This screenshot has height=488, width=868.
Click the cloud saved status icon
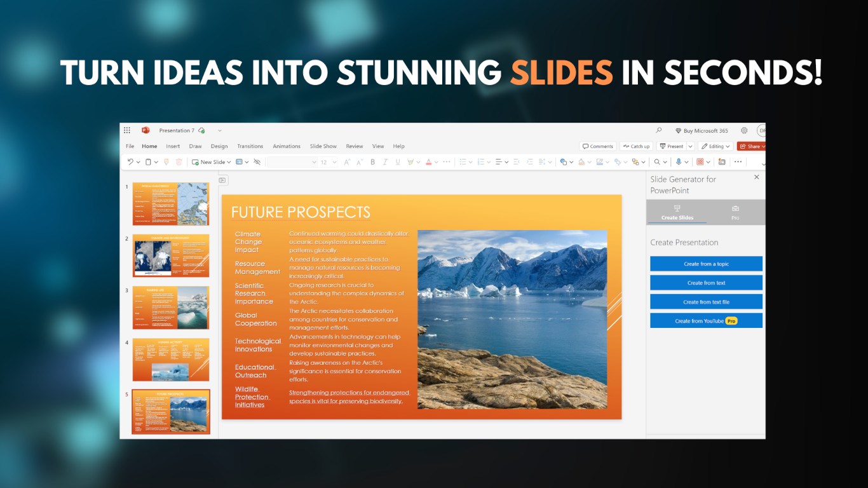coord(201,130)
